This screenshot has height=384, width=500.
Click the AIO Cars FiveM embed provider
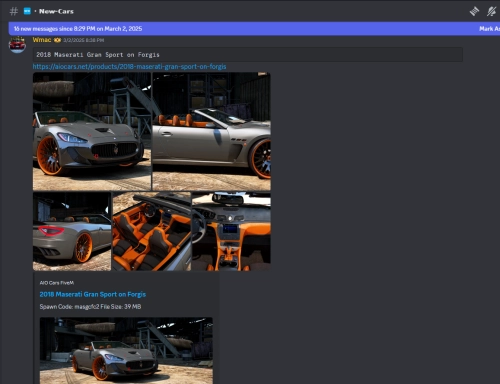pos(57,283)
